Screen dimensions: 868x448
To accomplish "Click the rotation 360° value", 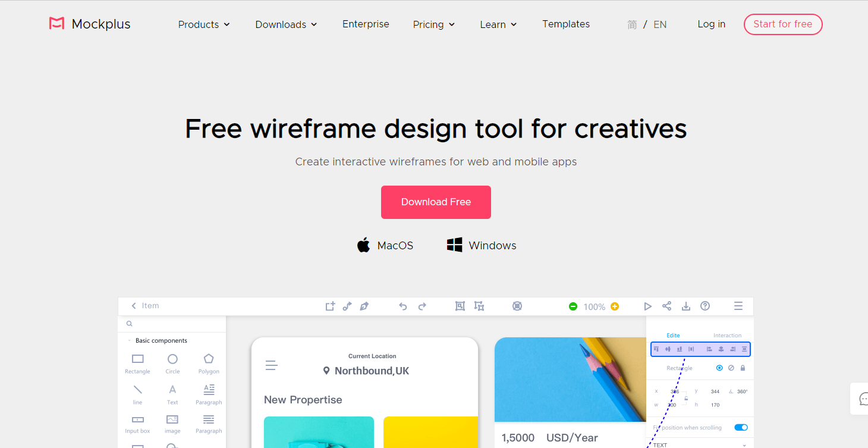I will tap(743, 391).
